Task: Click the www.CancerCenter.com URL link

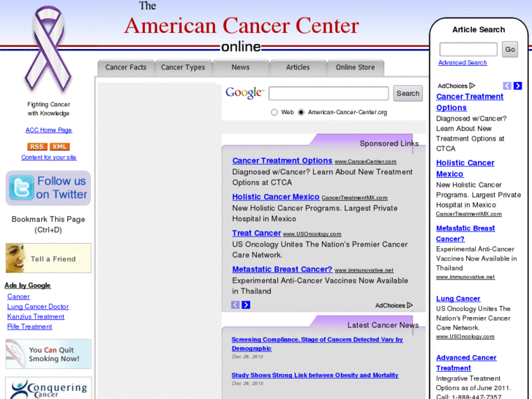Action: [x=365, y=162]
